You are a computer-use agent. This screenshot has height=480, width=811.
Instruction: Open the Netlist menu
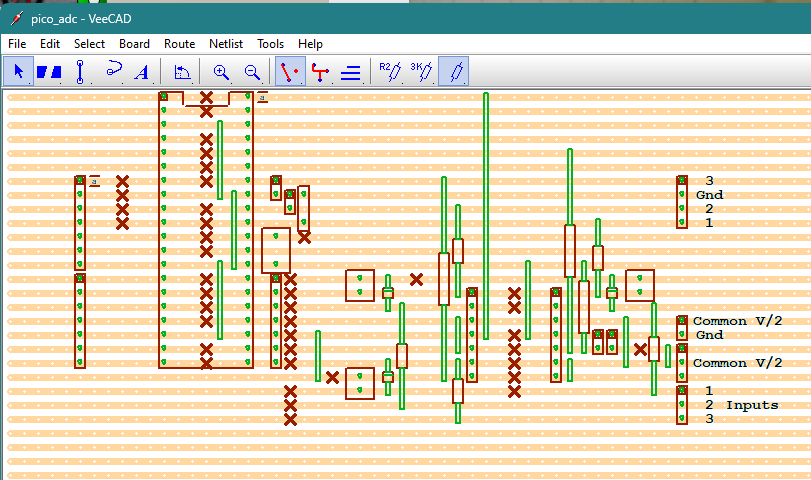tap(225, 44)
